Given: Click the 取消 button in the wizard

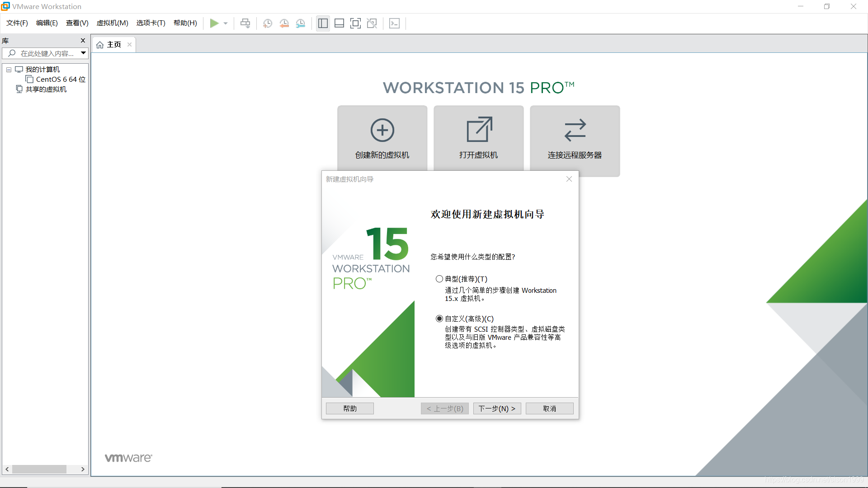Looking at the screenshot, I should pos(550,408).
